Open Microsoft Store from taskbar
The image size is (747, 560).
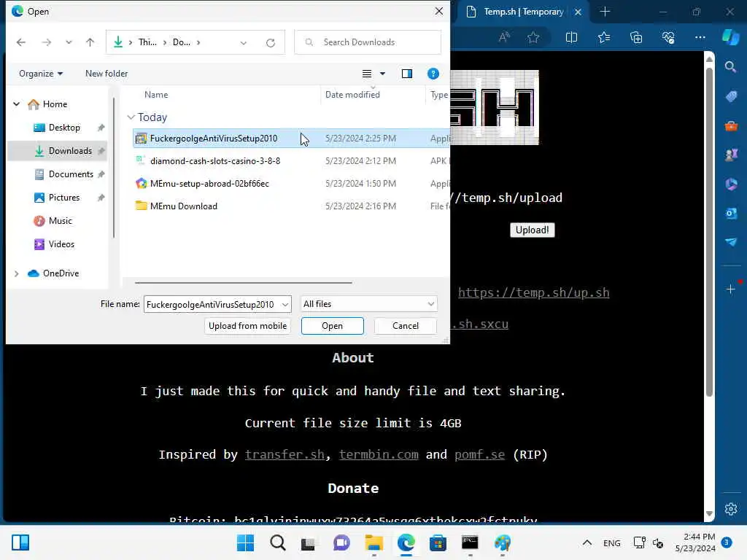pyautogui.click(x=438, y=542)
